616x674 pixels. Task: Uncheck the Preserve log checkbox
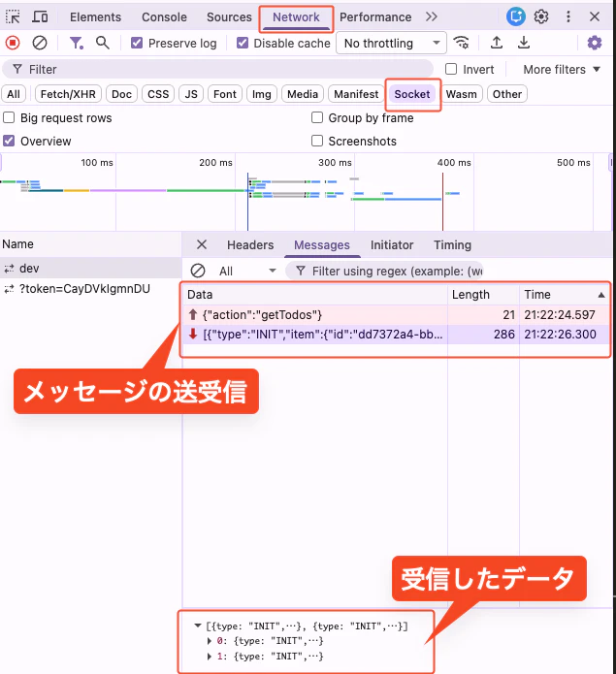click(137, 43)
